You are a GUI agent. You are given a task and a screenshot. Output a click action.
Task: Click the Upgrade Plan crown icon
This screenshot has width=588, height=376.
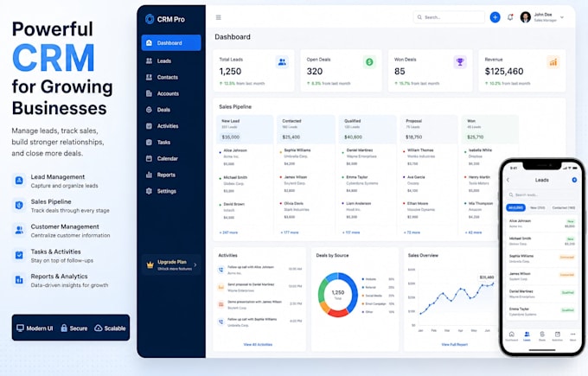[x=150, y=265]
